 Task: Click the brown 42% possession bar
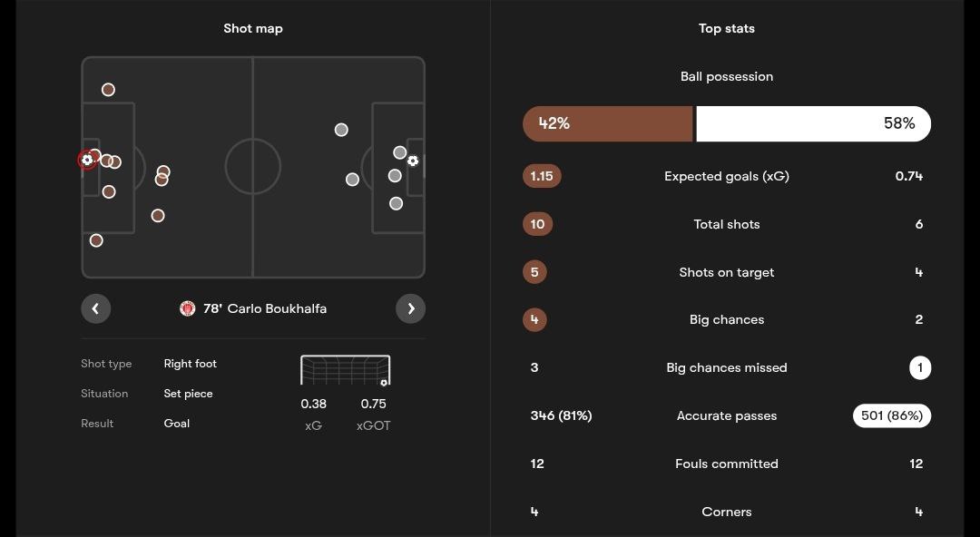pyautogui.click(x=607, y=123)
